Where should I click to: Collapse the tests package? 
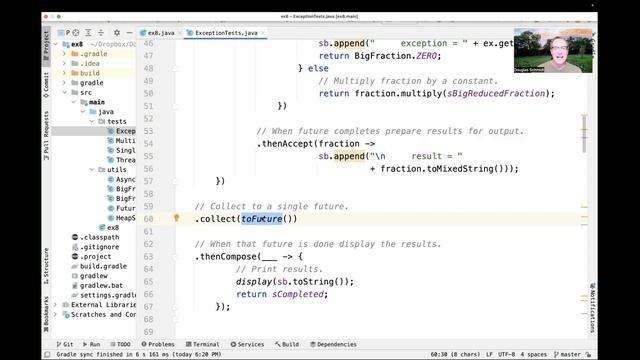click(x=92, y=122)
